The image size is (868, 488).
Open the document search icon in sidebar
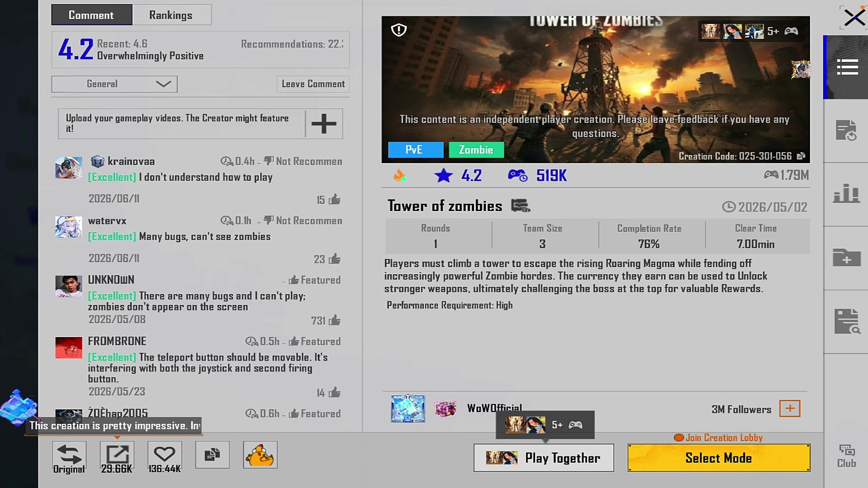[x=846, y=321]
